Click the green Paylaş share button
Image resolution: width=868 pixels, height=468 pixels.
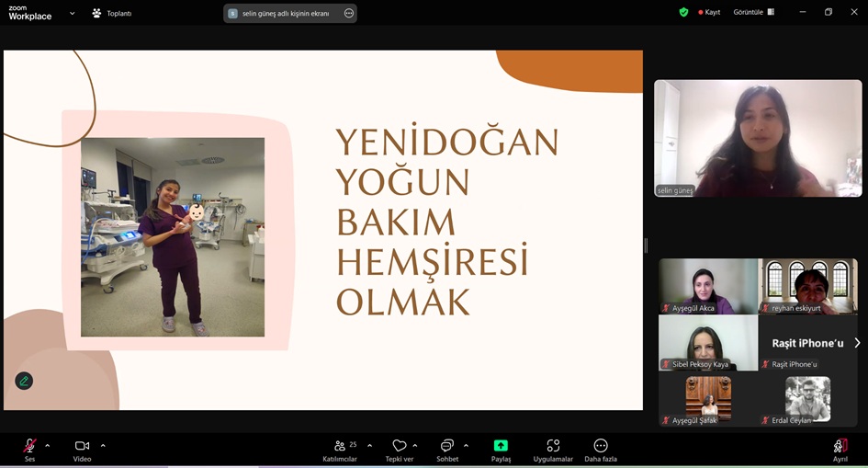point(501,446)
